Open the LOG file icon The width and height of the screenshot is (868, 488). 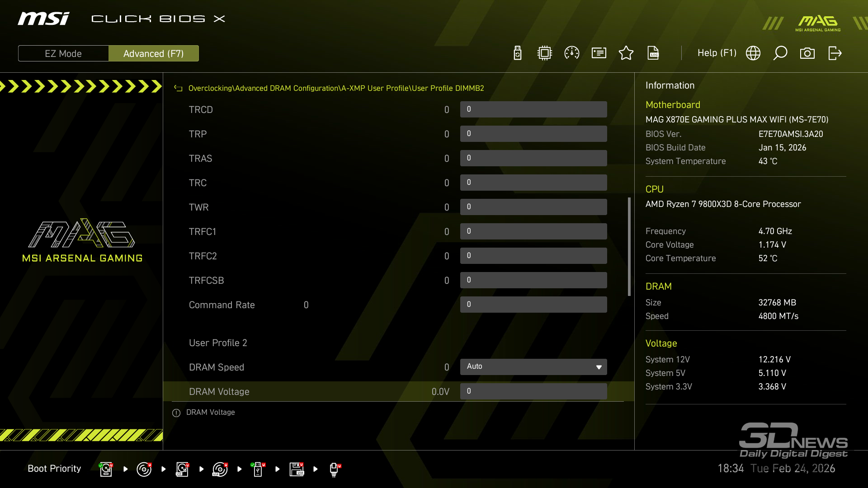click(653, 53)
